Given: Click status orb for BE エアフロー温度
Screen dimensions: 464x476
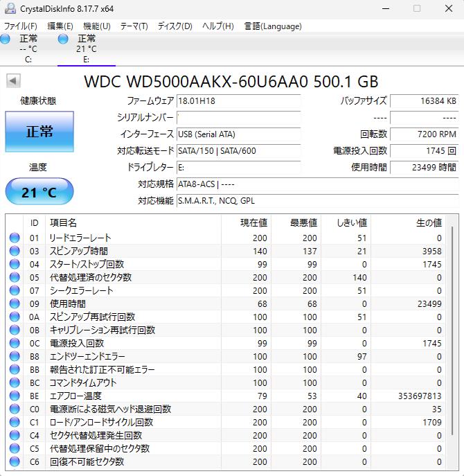Looking at the screenshot, I should pos(15,396).
